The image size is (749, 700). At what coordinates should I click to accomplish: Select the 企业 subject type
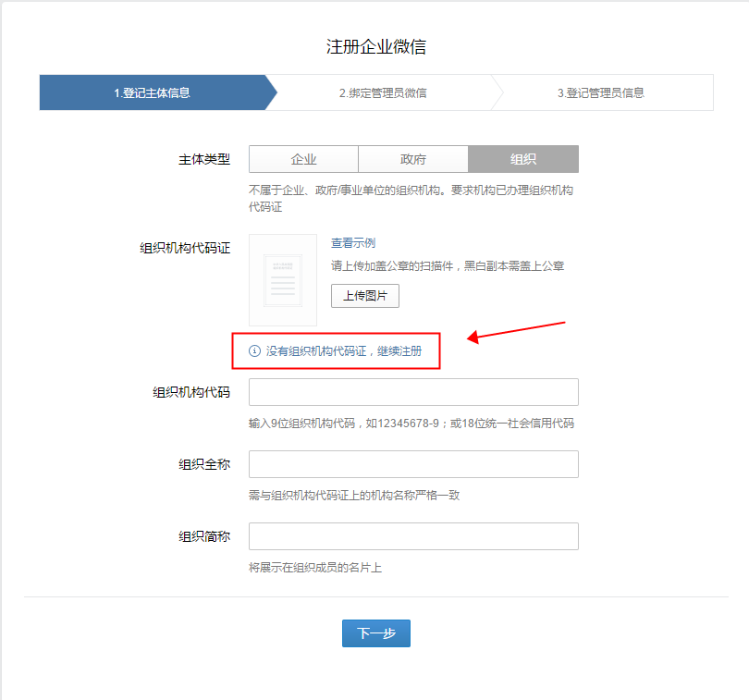(x=304, y=159)
